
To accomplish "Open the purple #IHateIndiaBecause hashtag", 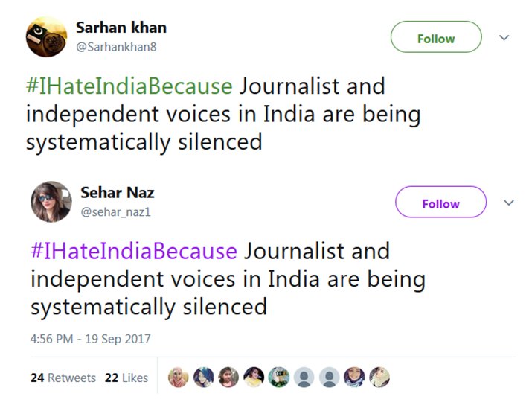I will pos(134,251).
